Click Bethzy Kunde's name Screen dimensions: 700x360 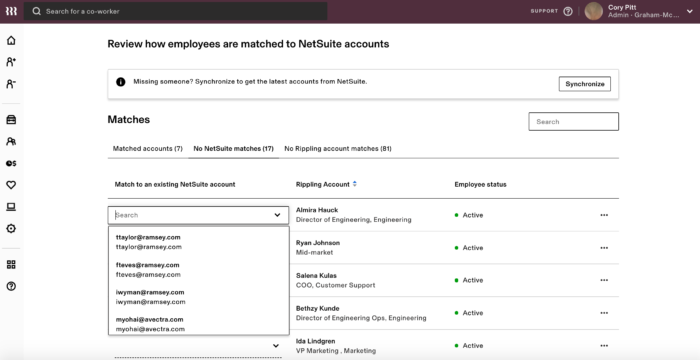tap(317, 309)
